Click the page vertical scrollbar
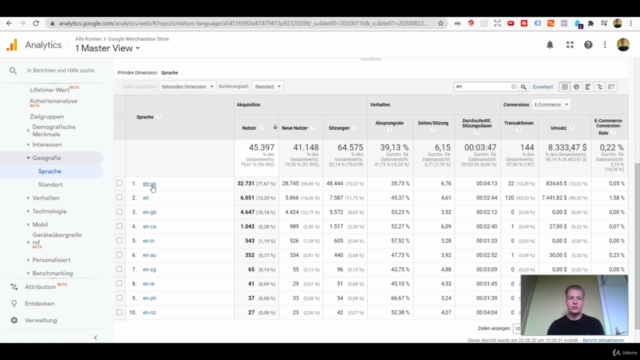 (x=637, y=246)
